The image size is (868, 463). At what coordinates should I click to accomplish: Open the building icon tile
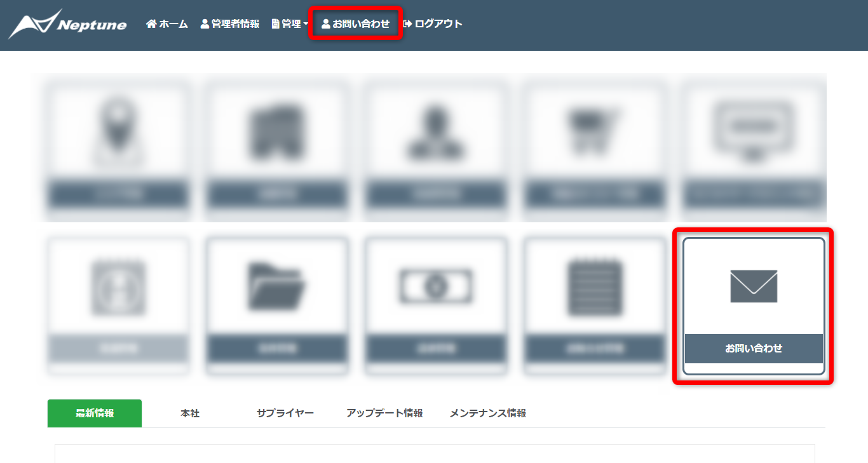coord(277,130)
